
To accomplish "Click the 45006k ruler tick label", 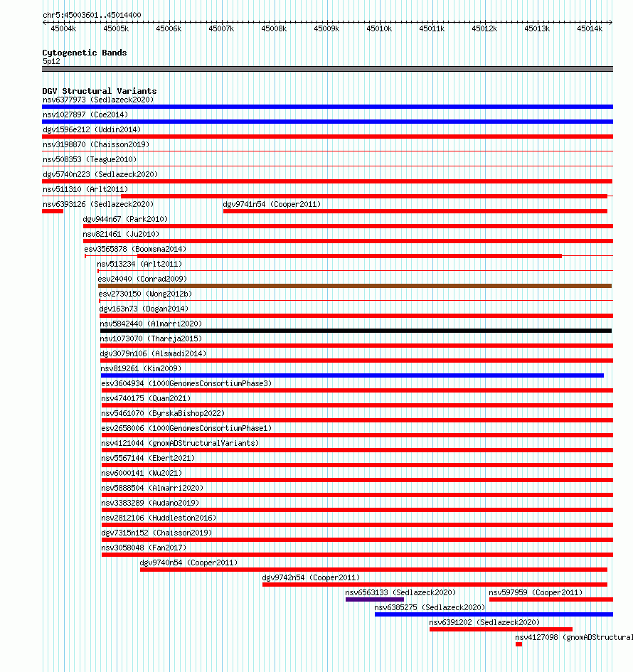I will tap(169, 28).
